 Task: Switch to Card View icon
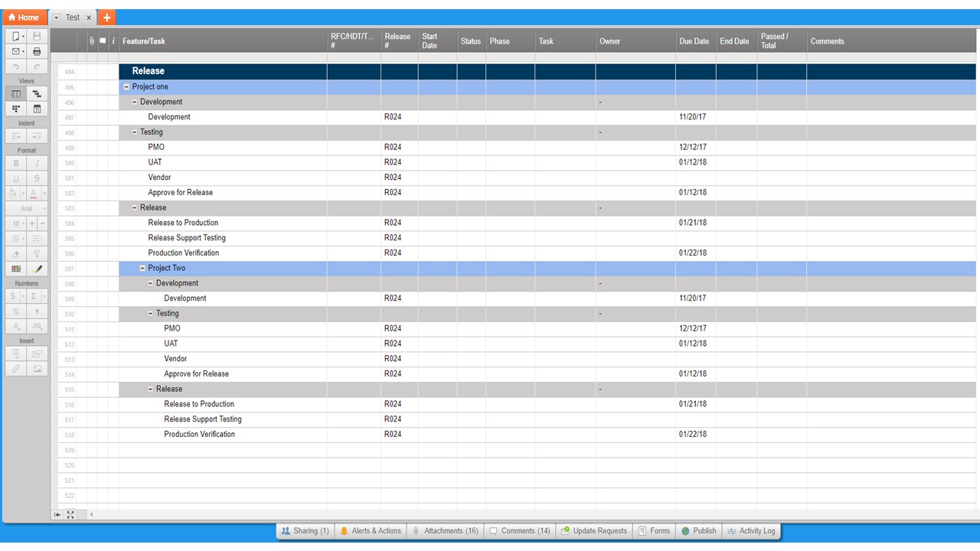(16, 109)
